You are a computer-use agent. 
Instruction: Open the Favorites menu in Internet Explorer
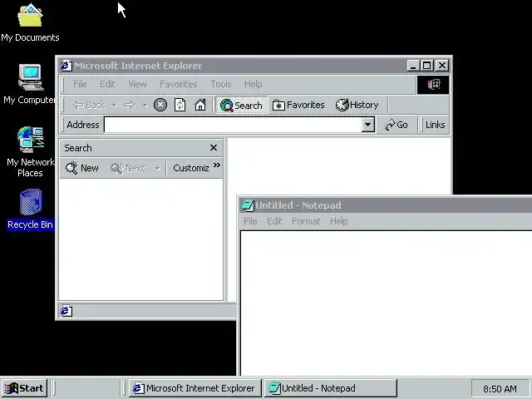pos(179,84)
